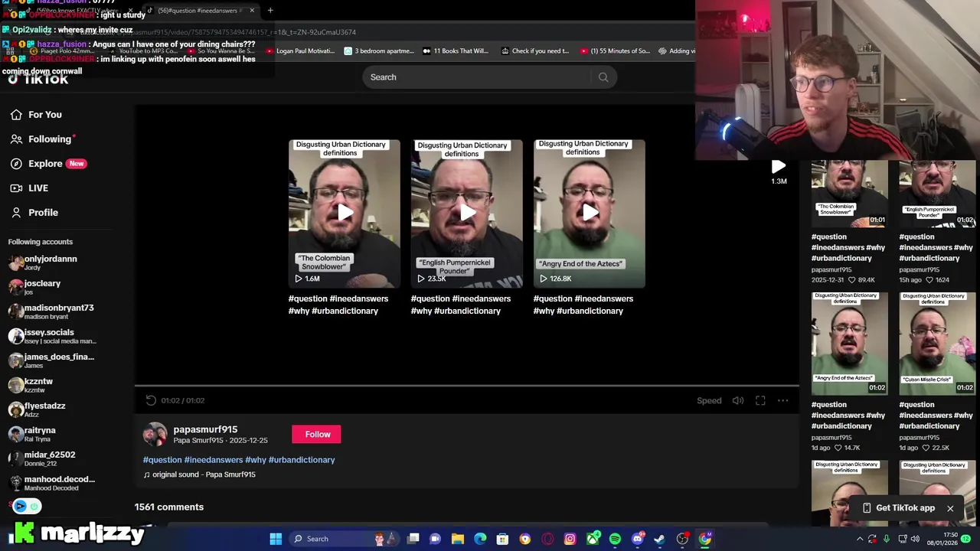Play "Angry End of the Aztecs" suggested video
980x551 pixels.
pyautogui.click(x=589, y=214)
